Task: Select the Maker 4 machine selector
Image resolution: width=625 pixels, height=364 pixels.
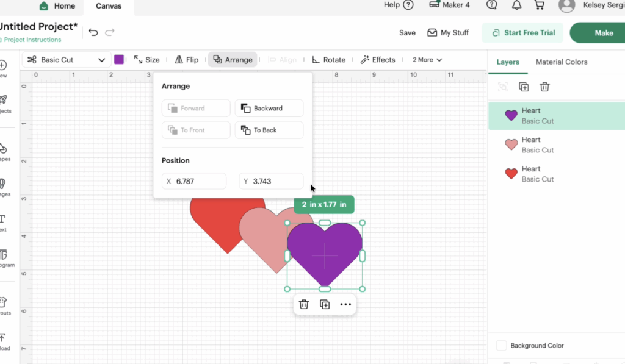Action: pyautogui.click(x=450, y=5)
